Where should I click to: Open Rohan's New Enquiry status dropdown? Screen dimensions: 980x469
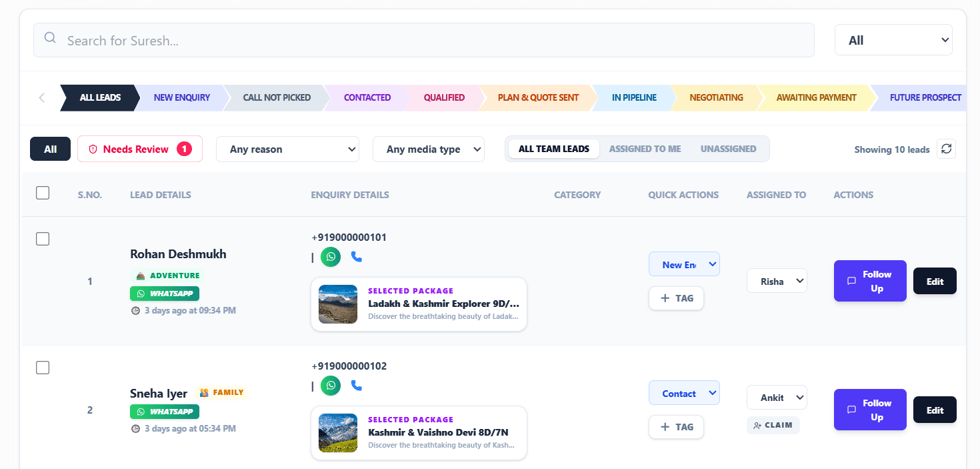684,264
